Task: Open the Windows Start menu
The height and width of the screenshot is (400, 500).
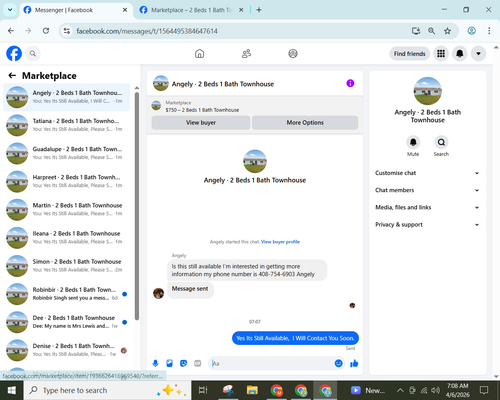Action: pos(12,390)
